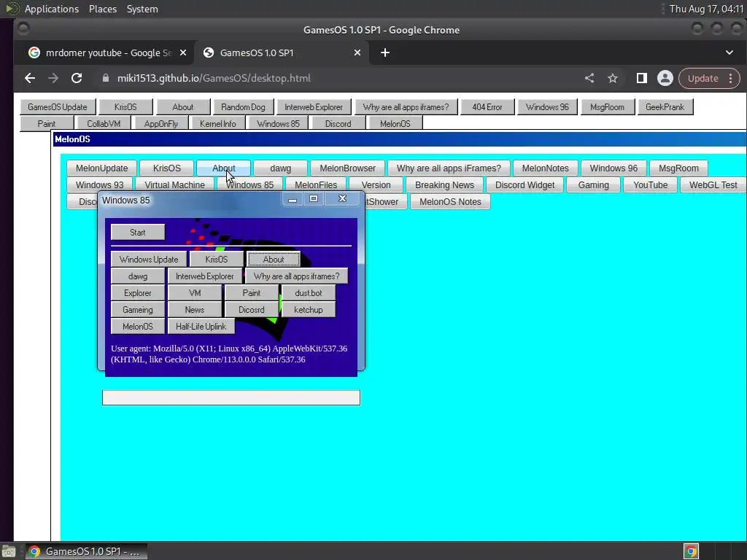The width and height of the screenshot is (747, 560).
Task: Open the Chrome three-dot menu
Action: (x=731, y=78)
